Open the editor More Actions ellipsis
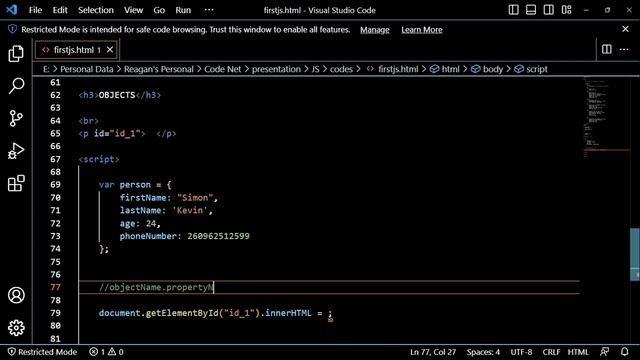The height and width of the screenshot is (360, 640). click(624, 49)
